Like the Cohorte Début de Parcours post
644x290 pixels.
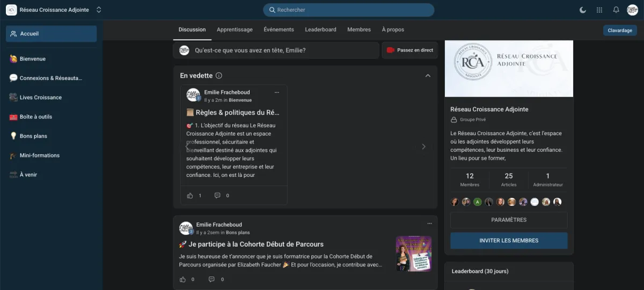[x=182, y=279]
